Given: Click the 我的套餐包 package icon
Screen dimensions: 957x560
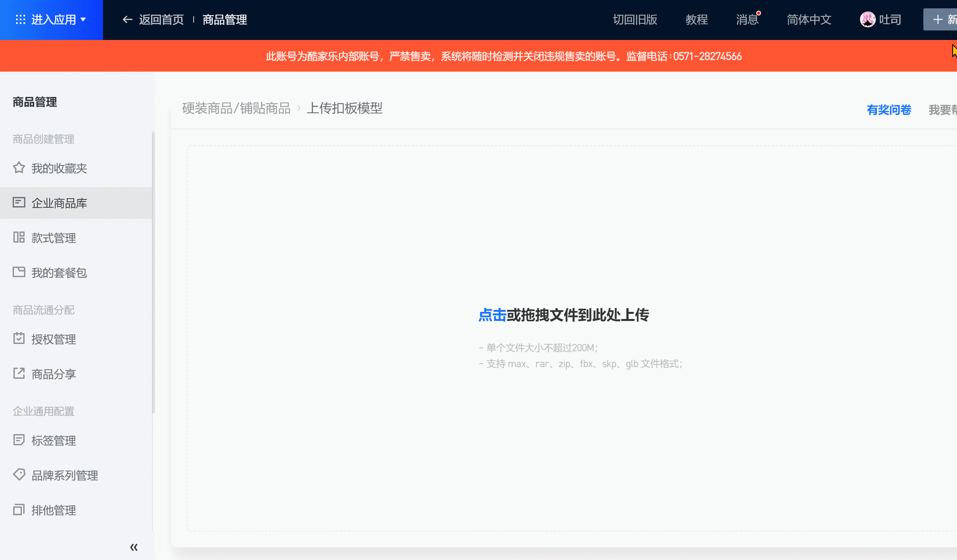Looking at the screenshot, I should pyautogui.click(x=19, y=272).
